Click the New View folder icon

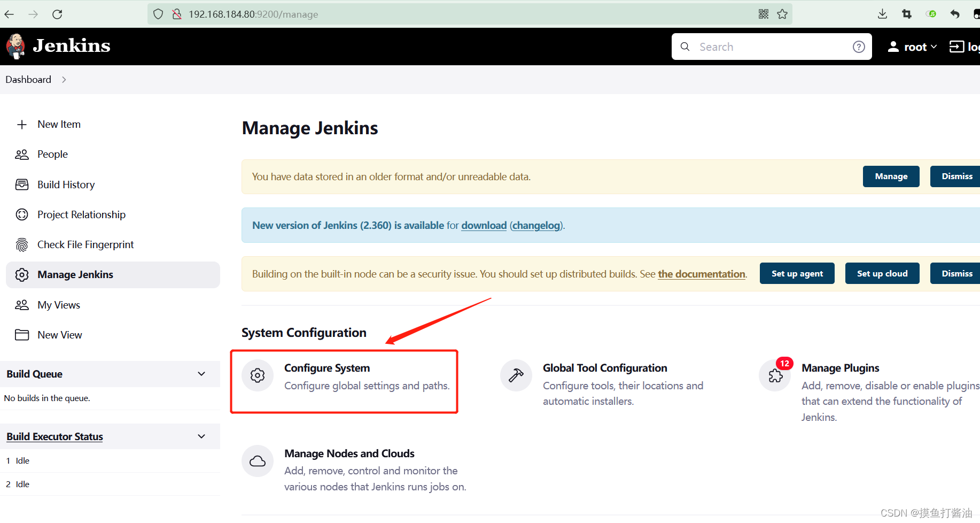pyautogui.click(x=22, y=335)
